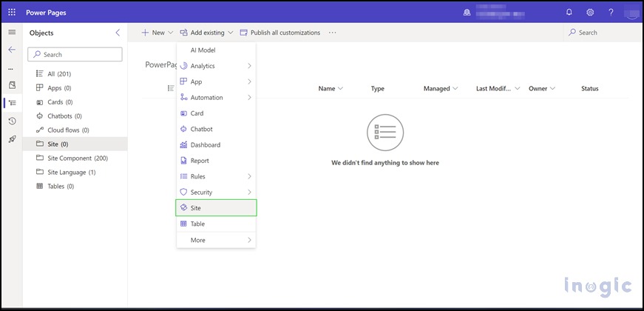Click the top-right Search field
This screenshot has height=311, width=644.
(x=601, y=33)
